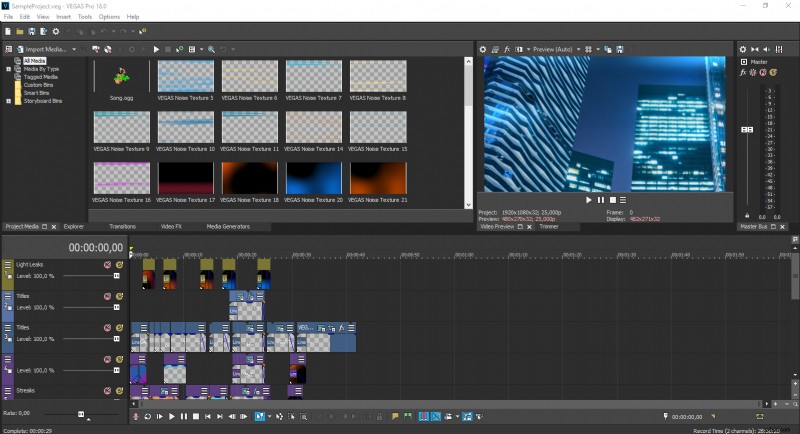Save the preview snapshot to a file
The width and height of the screenshot is (800, 434).
[620, 49]
